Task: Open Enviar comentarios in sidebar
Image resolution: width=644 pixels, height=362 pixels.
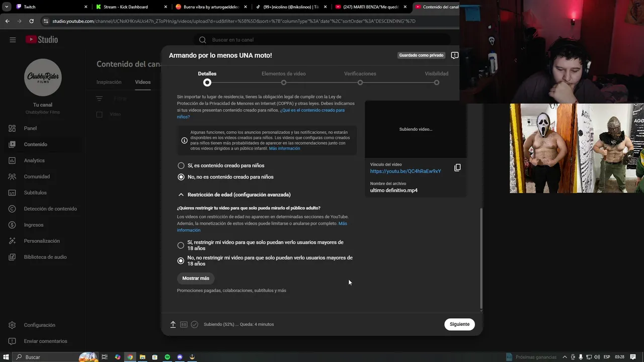Action: pyautogui.click(x=45, y=341)
